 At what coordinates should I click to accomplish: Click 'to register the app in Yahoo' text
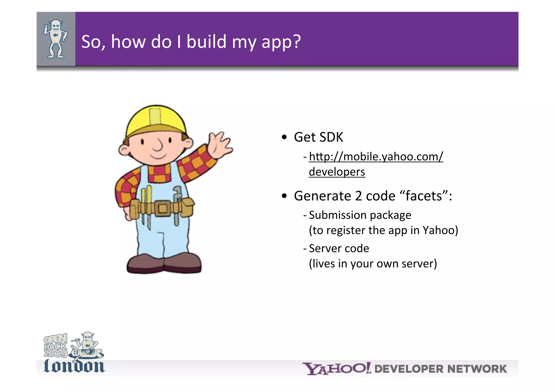[383, 230]
